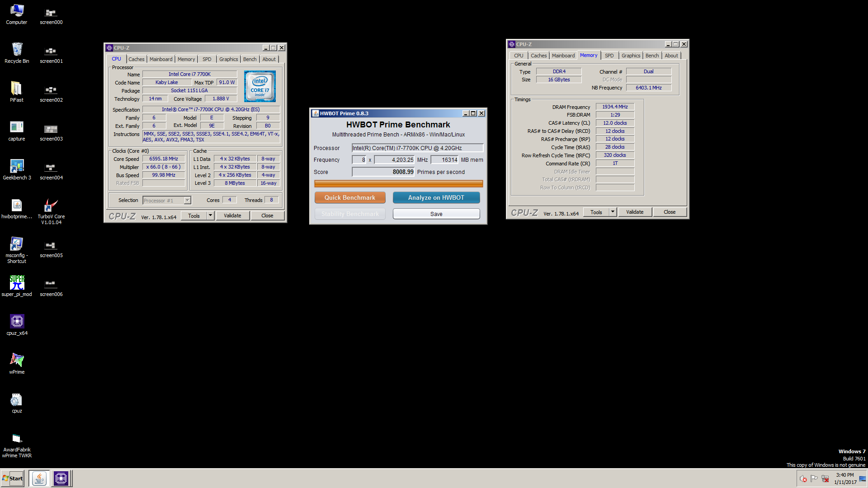This screenshot has height=488, width=868.
Task: Click the Show desktop button
Action: [863, 479]
